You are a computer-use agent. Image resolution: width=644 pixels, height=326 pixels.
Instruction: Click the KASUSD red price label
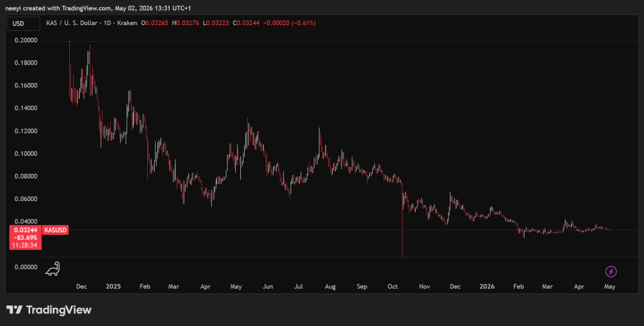[55, 230]
